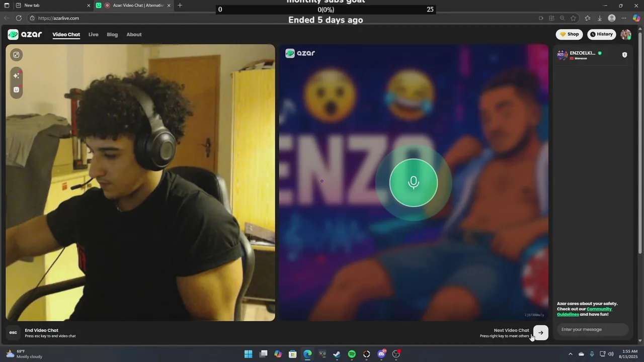Open the Shop with gem icon
This screenshot has height=362, width=644.
570,34
